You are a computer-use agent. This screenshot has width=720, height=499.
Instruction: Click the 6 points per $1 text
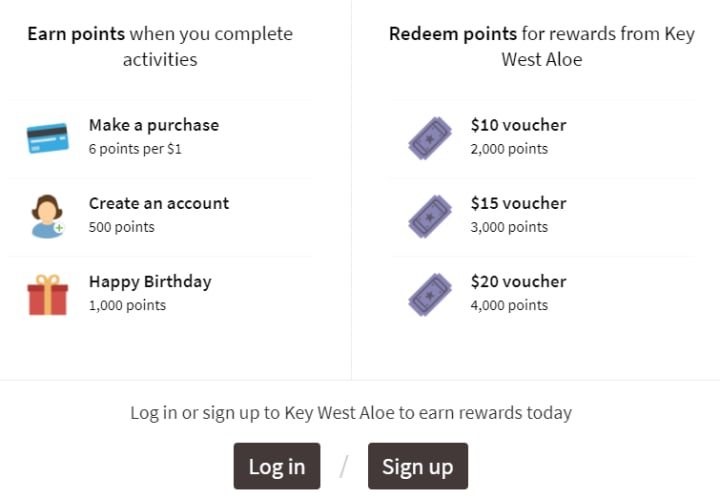coord(135,149)
